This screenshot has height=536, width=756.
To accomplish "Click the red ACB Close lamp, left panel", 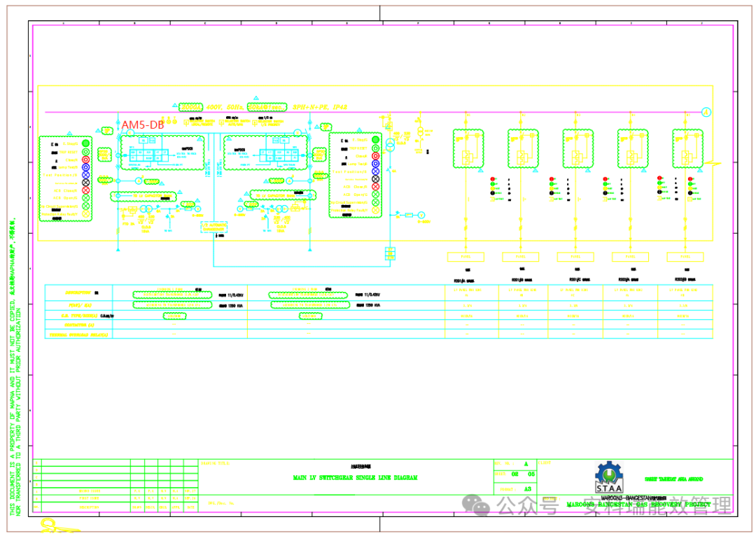I will click(86, 190).
